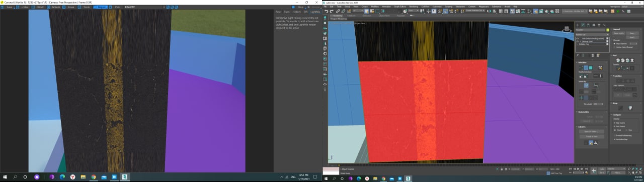Collapse the Peel rollout

coord(614,55)
